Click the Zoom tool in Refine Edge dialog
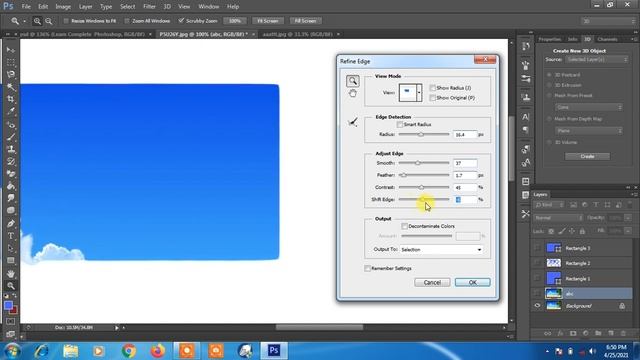This screenshot has width=640, height=360. point(353,81)
